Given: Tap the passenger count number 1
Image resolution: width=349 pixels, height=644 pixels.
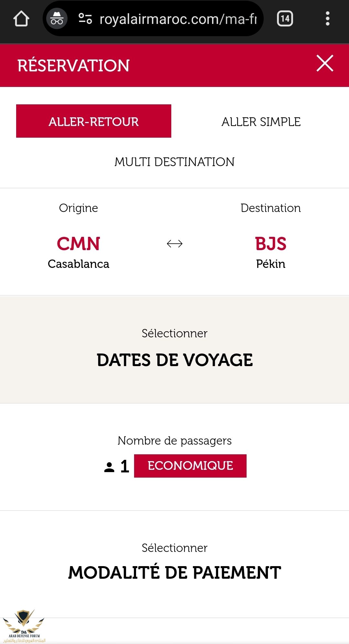Looking at the screenshot, I should (x=125, y=466).
